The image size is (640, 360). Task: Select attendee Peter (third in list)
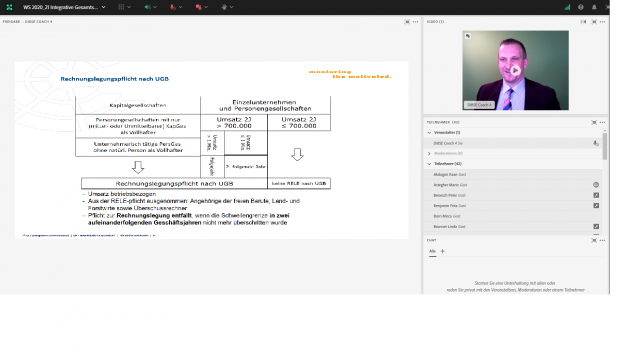[x=513, y=195]
